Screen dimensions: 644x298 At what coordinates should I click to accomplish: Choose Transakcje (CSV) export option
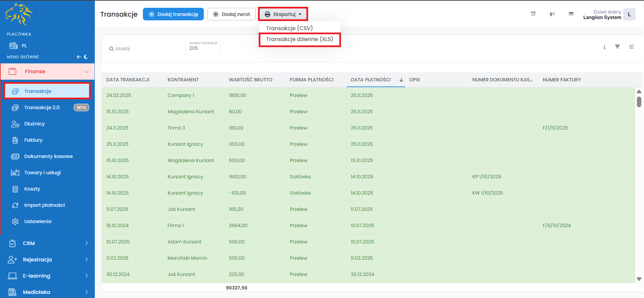[x=289, y=28]
